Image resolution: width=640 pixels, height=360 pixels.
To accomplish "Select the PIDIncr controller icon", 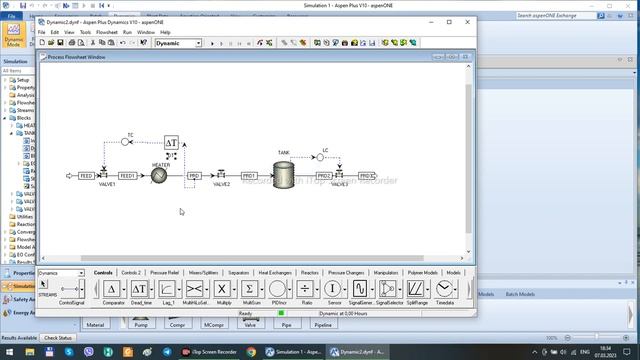I will 277,289.
